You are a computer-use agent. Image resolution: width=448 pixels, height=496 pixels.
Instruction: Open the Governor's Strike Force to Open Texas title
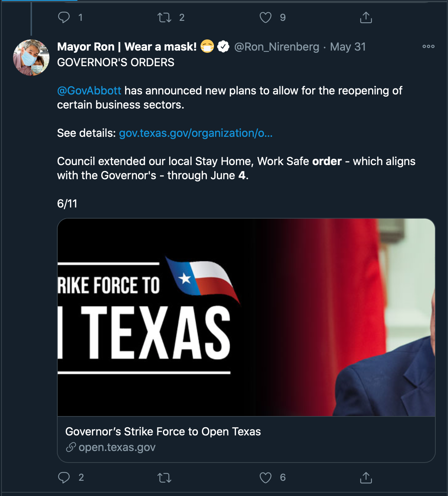pyautogui.click(x=163, y=431)
